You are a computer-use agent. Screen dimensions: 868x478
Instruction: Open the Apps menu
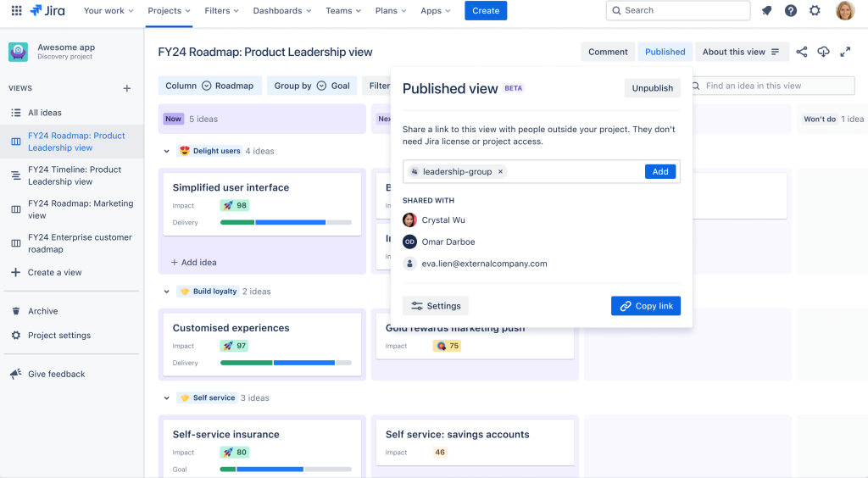435,10
